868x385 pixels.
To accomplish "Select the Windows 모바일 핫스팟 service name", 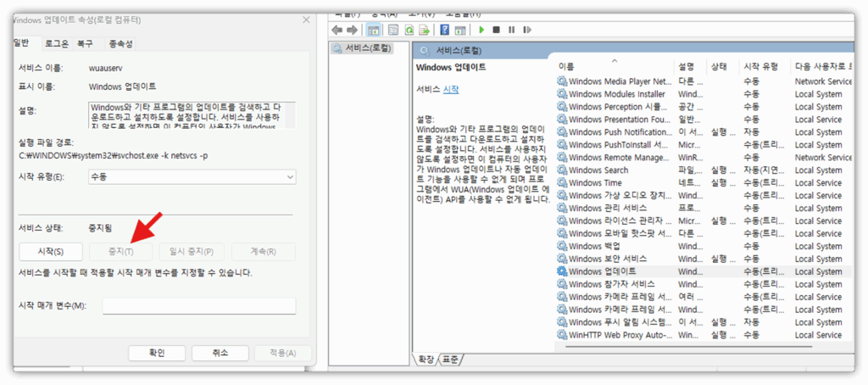I will 620,234.
